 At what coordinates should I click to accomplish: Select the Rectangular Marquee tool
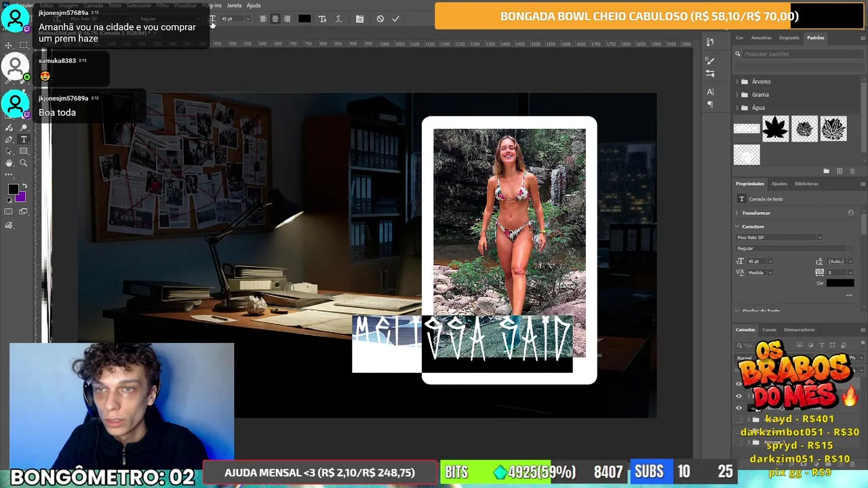(x=24, y=45)
